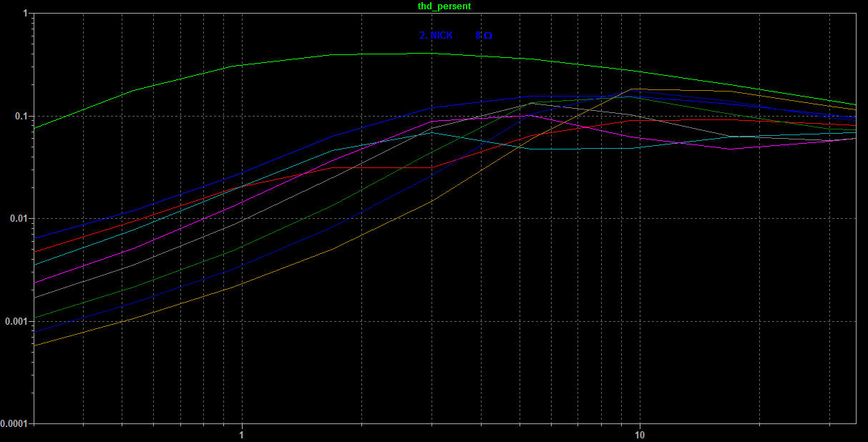Image resolution: width=868 pixels, height=442 pixels.
Task: Select the "8 Ω" annotation text
Action: click(x=484, y=35)
